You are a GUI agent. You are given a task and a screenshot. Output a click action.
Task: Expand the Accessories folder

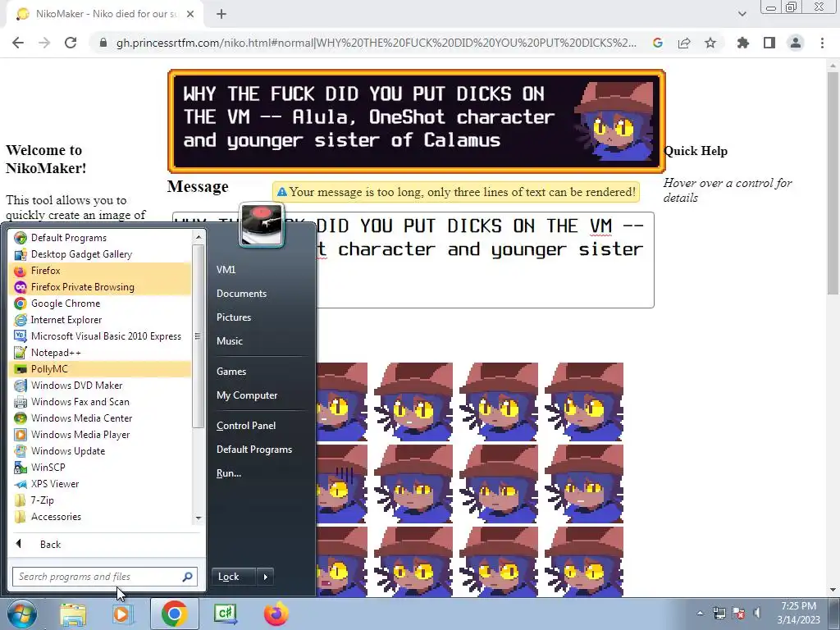[99, 517]
